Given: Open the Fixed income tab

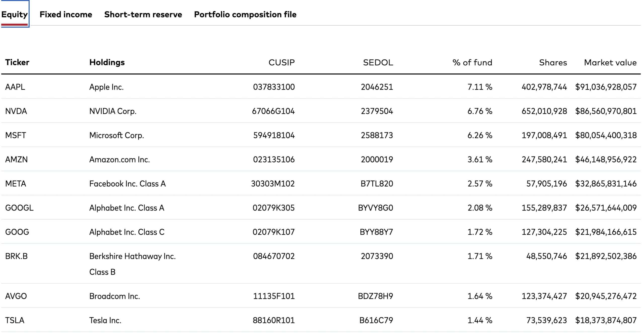Looking at the screenshot, I should click(x=66, y=15).
